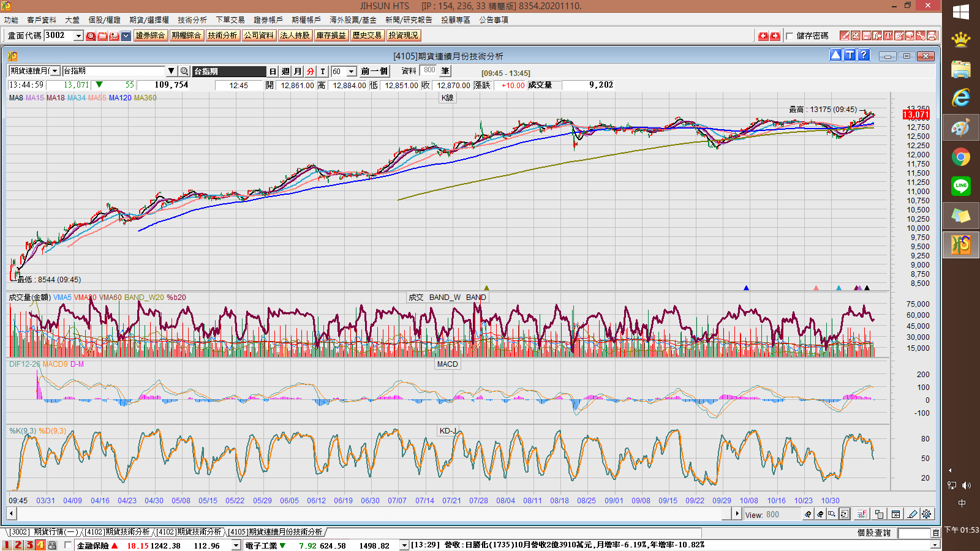
Task: Click the red floppy-disk save icon
Action: click(866, 36)
